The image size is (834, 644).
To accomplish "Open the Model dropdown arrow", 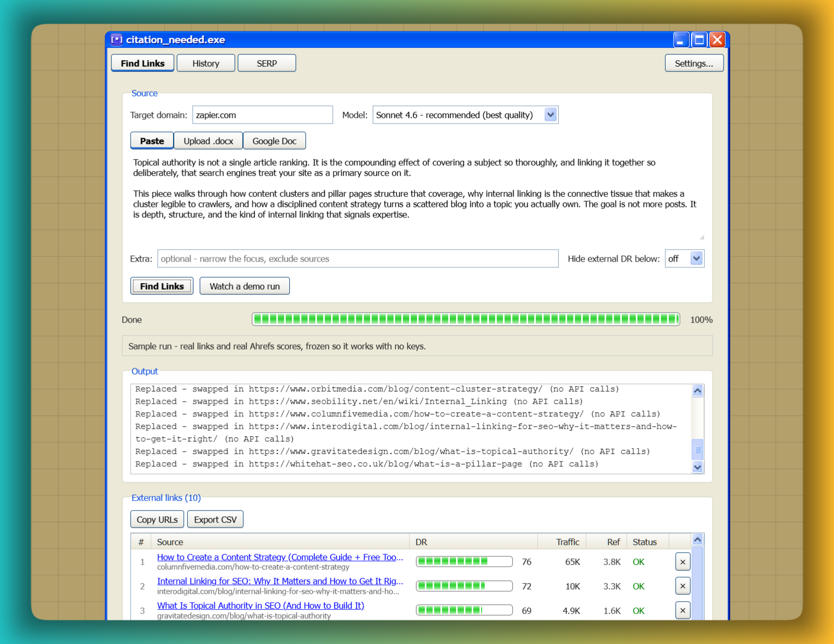I will coord(551,115).
